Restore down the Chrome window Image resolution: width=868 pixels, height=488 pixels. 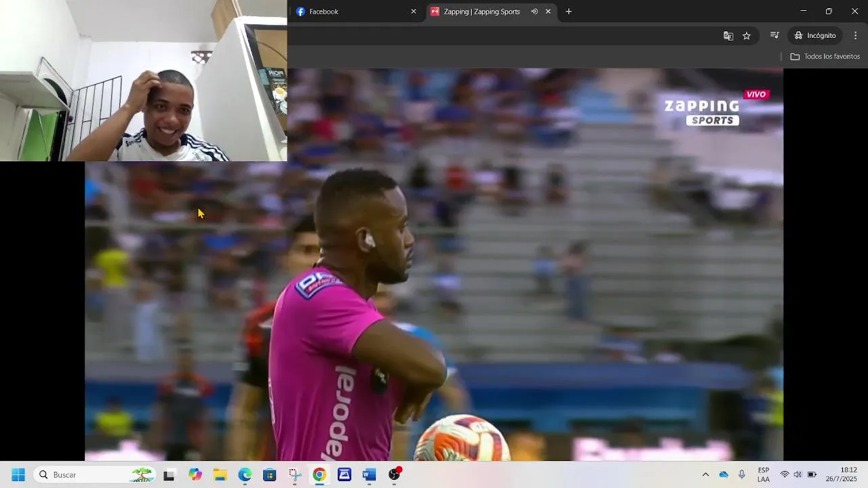(x=829, y=12)
